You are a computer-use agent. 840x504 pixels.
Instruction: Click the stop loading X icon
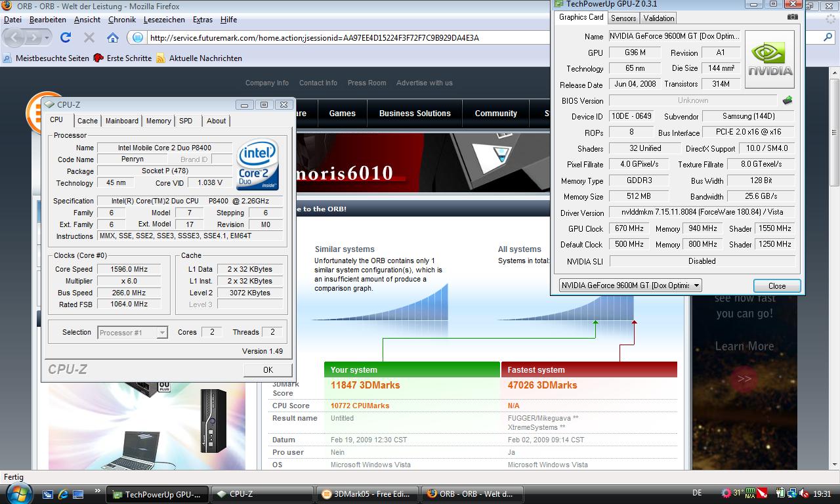[x=89, y=37]
